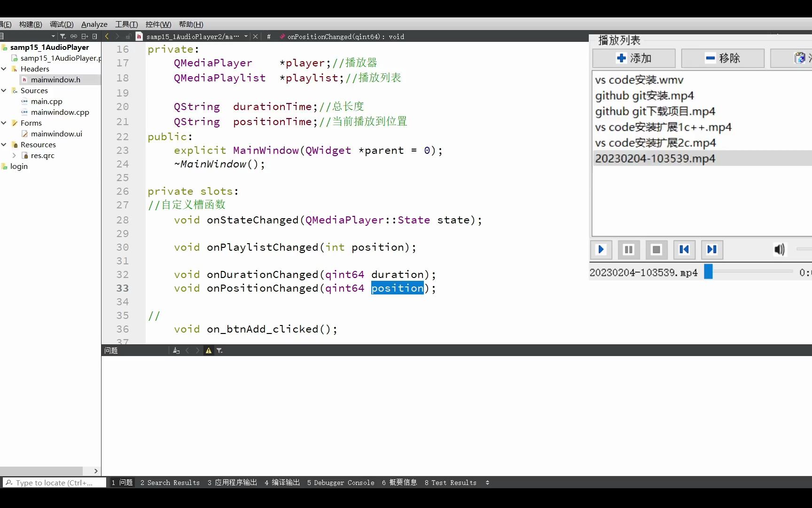Click the header file icon beside the filename
Viewport: 812px width, 508px height.
(139, 36)
